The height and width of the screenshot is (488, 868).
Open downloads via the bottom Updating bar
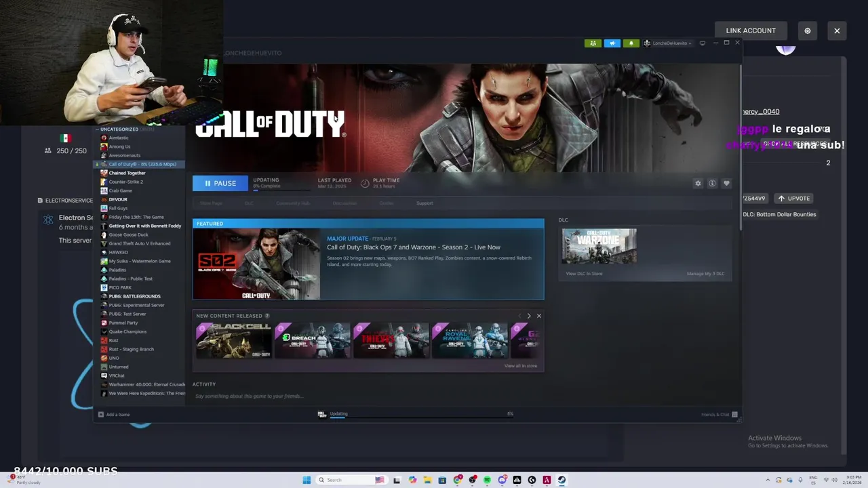[416, 413]
